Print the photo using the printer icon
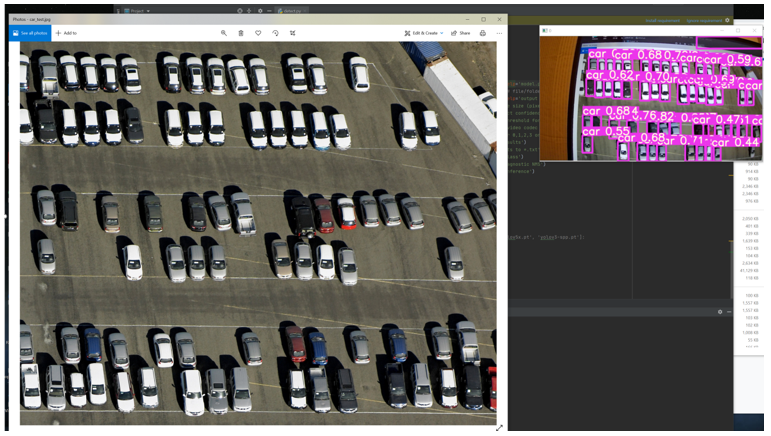Viewport: 771px width, 436px height. pos(483,33)
